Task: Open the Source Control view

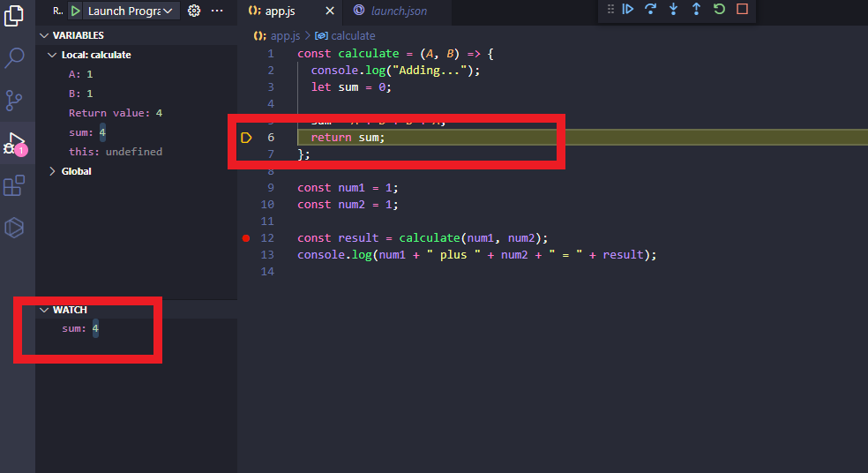Action: (x=15, y=101)
